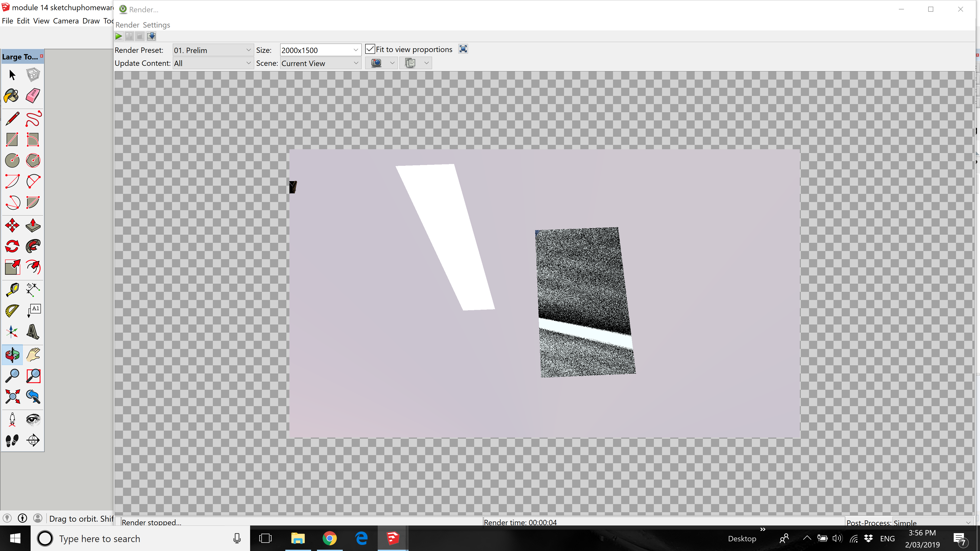Open the Camera menu in SketchUp
980x551 pixels.
(x=65, y=21)
